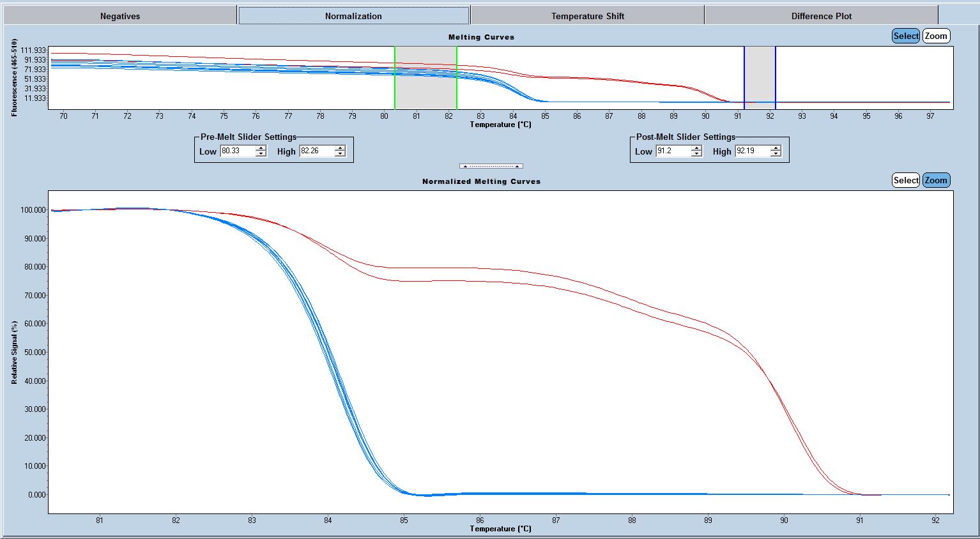The image size is (980, 539).
Task: Increase Pre-Melt High value with up arrow
Action: (340, 148)
